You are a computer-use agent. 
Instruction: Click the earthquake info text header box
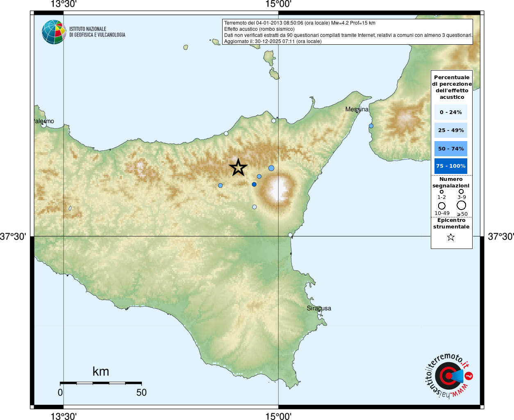point(348,32)
